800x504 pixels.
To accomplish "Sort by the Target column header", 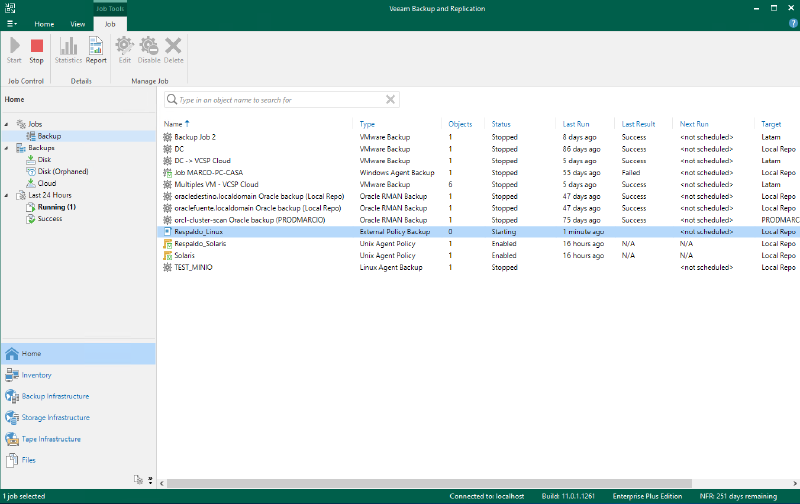I will 771,124.
